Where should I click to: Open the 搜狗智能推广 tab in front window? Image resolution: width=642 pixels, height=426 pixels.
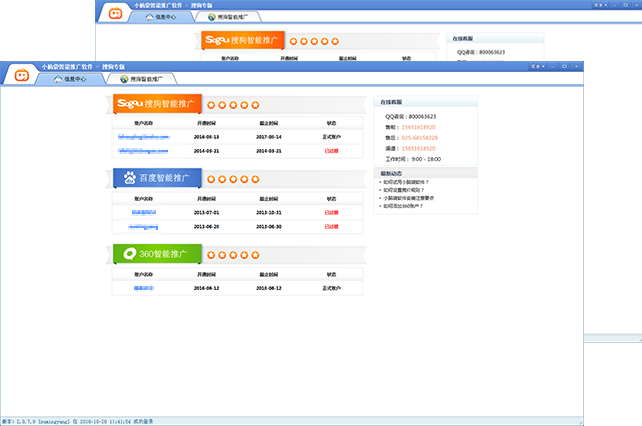tap(146, 78)
